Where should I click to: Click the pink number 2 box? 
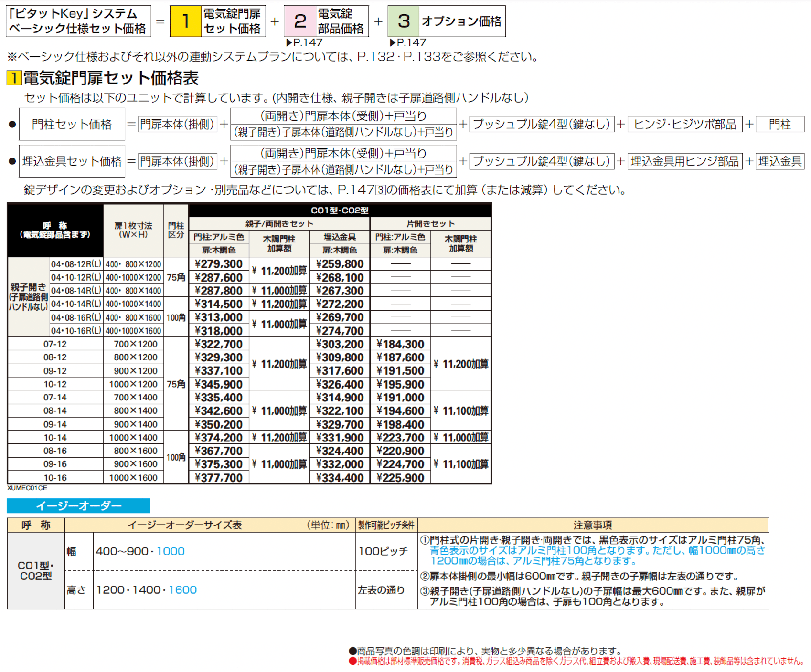coord(300,21)
